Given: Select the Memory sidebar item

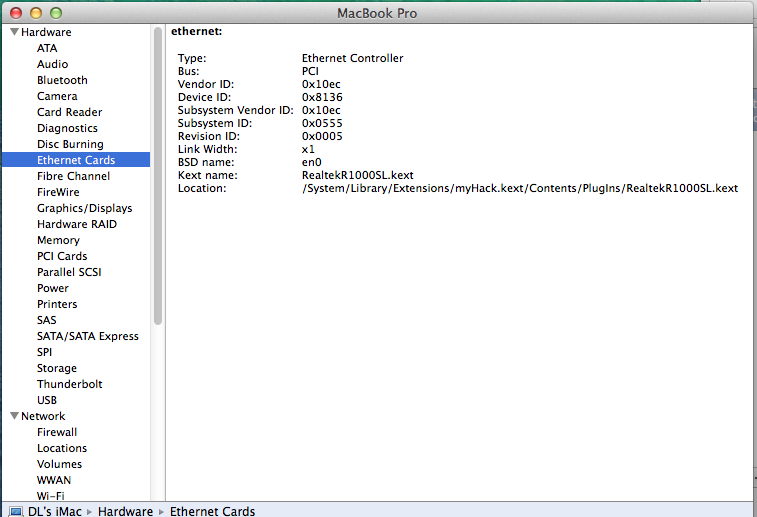Looking at the screenshot, I should (x=58, y=240).
